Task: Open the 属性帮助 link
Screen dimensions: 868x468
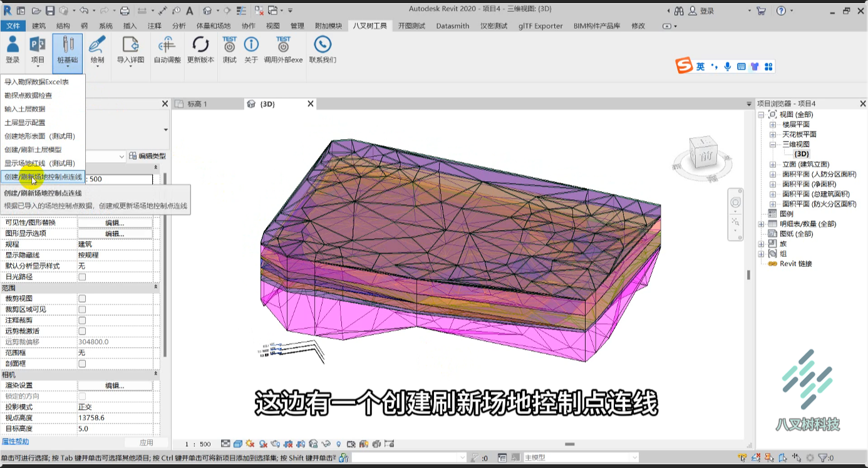Action: pos(15,442)
